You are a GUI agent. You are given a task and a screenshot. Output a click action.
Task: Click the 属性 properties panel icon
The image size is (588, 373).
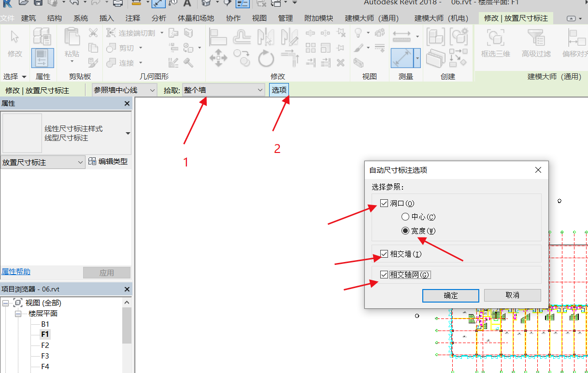click(x=43, y=58)
